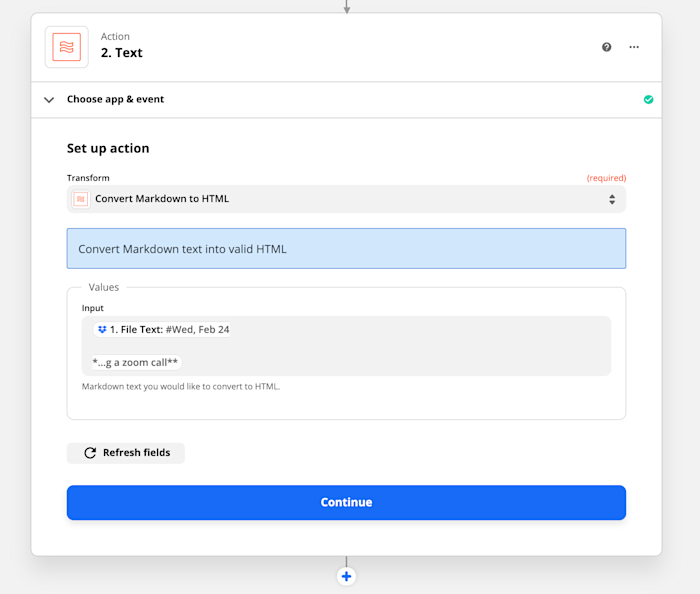
Task: Click the blue Continue button
Action: pyautogui.click(x=346, y=503)
